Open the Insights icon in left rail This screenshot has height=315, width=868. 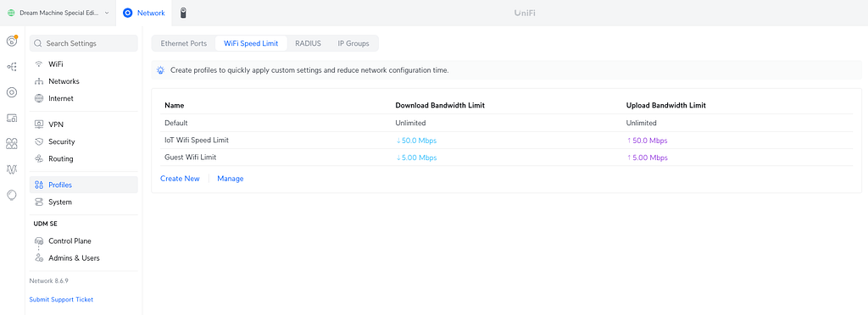(x=12, y=195)
